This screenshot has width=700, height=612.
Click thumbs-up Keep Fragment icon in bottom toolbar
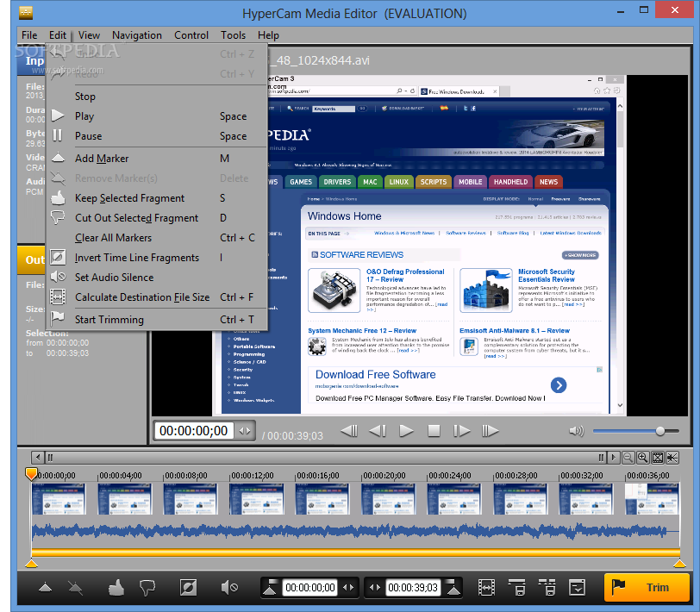coord(116,588)
